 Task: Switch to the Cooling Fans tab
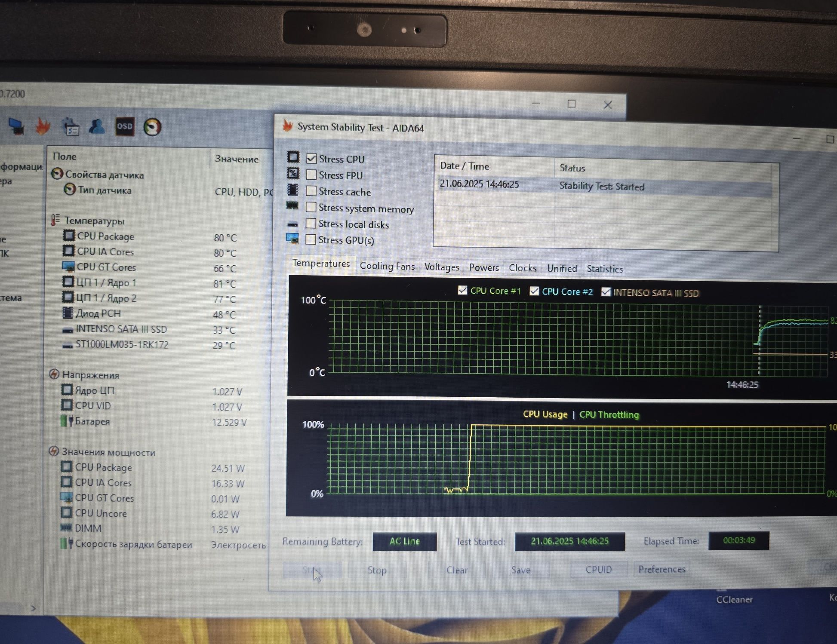[x=387, y=266]
